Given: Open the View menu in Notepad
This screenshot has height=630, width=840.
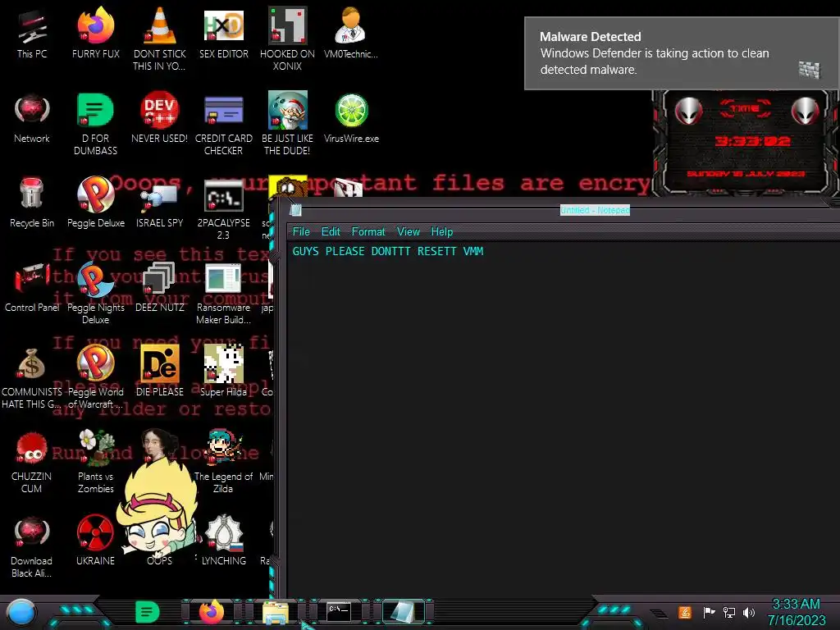Looking at the screenshot, I should point(409,231).
